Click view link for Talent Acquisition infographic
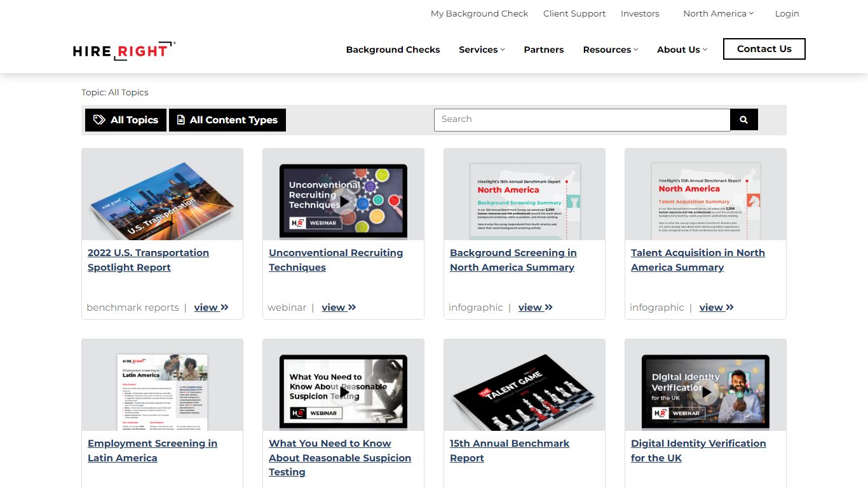 [x=716, y=308]
